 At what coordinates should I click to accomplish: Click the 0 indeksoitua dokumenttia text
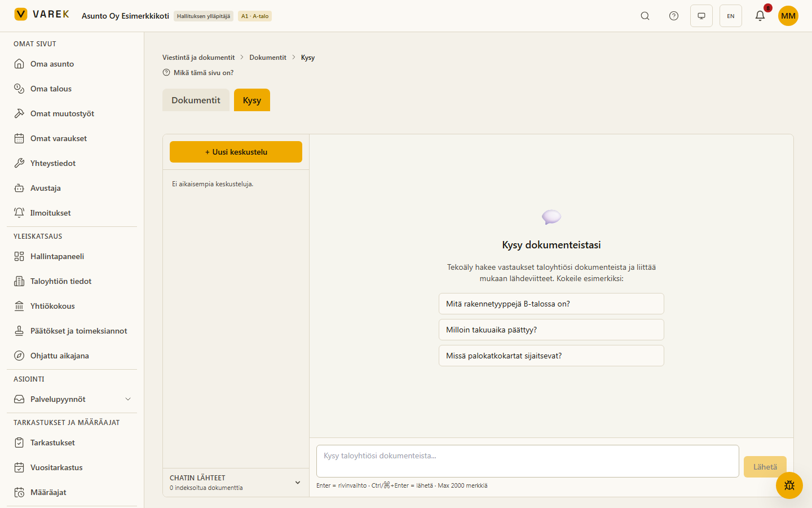[x=206, y=488]
